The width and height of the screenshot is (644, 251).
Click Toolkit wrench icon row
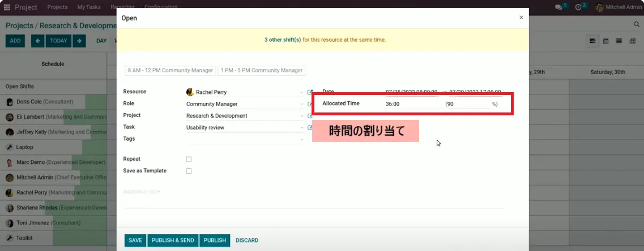click(10, 238)
